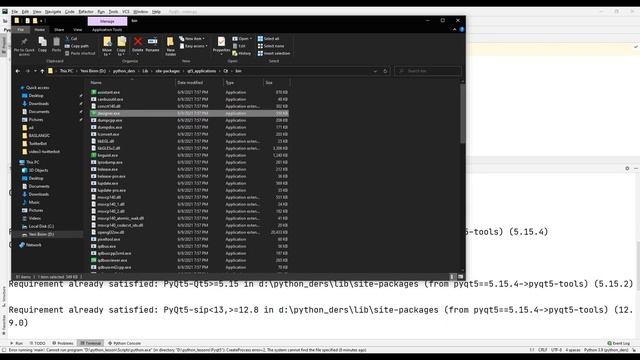Open PyCharm Tools menu
640x360 pixels.
[113, 11]
